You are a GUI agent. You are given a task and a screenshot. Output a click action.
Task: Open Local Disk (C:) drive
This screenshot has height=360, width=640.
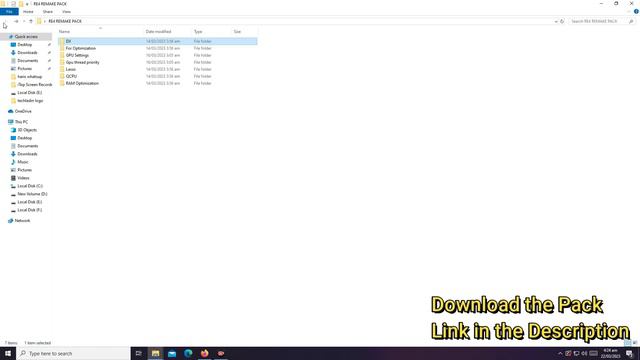click(x=30, y=186)
